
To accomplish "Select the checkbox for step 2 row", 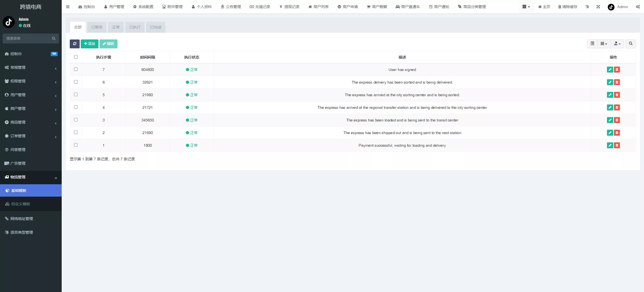I will [76, 132].
